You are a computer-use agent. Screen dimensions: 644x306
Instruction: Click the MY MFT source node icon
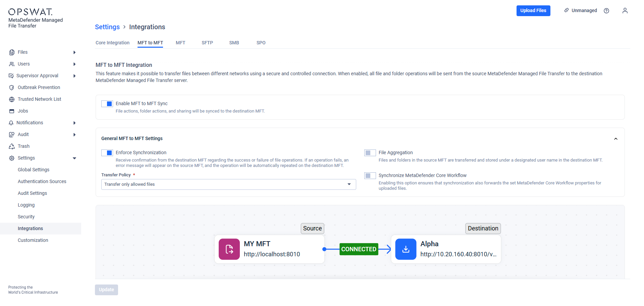[229, 249]
